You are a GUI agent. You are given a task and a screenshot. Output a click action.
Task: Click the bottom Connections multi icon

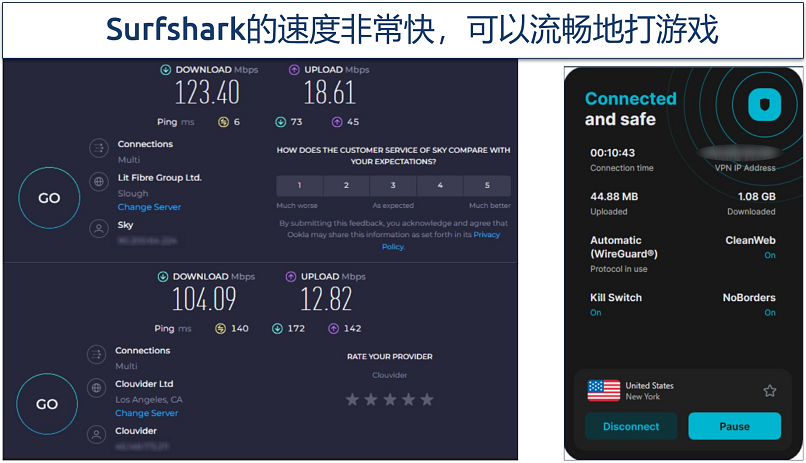click(x=99, y=356)
